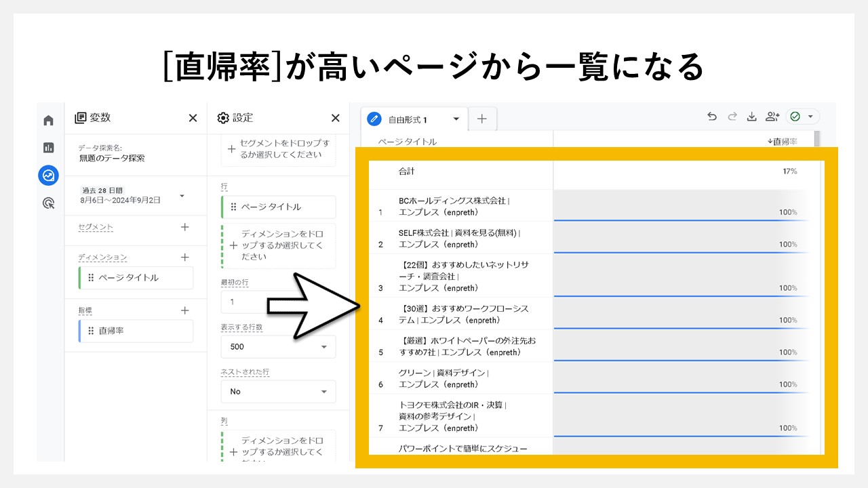Click the Redo icon in the toolbar

pos(732,117)
